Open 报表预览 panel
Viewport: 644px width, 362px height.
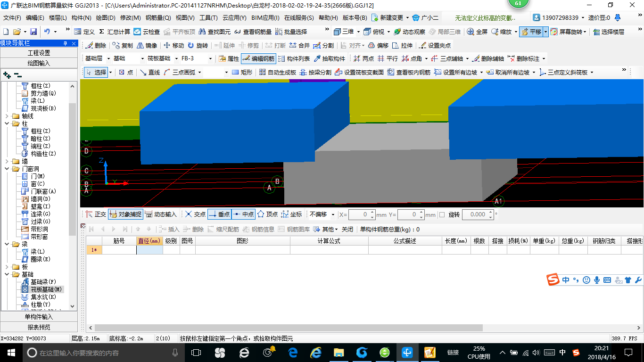coord(39,327)
